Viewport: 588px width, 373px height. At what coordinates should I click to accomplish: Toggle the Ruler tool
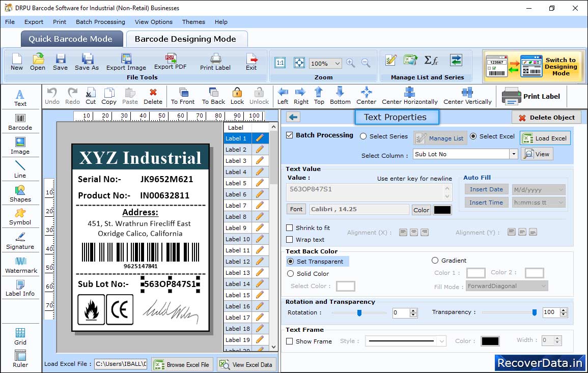[20, 359]
